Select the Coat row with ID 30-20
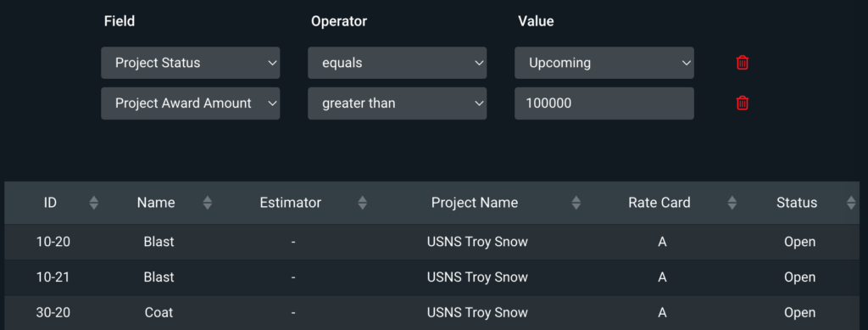The width and height of the screenshot is (868, 330). (x=431, y=313)
